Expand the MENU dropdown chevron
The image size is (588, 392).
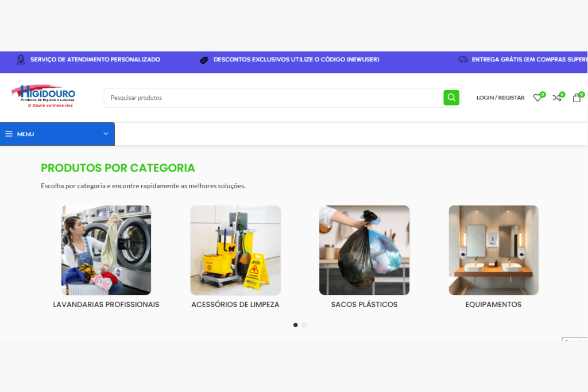pyautogui.click(x=105, y=134)
